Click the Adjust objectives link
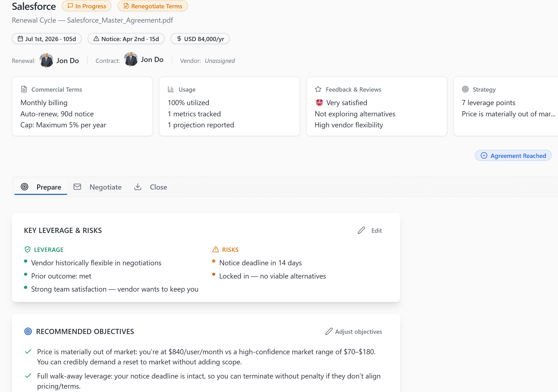This screenshot has width=558, height=392. 354,332
